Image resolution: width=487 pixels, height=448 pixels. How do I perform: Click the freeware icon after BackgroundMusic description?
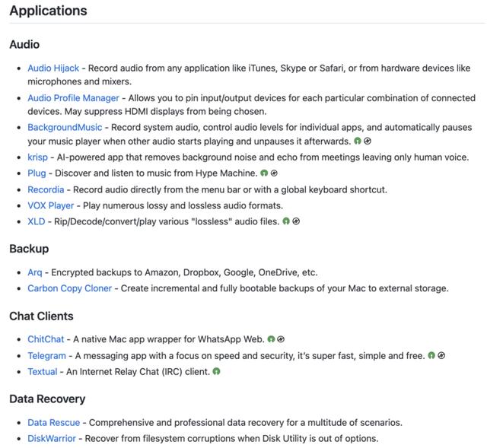[x=368, y=141]
